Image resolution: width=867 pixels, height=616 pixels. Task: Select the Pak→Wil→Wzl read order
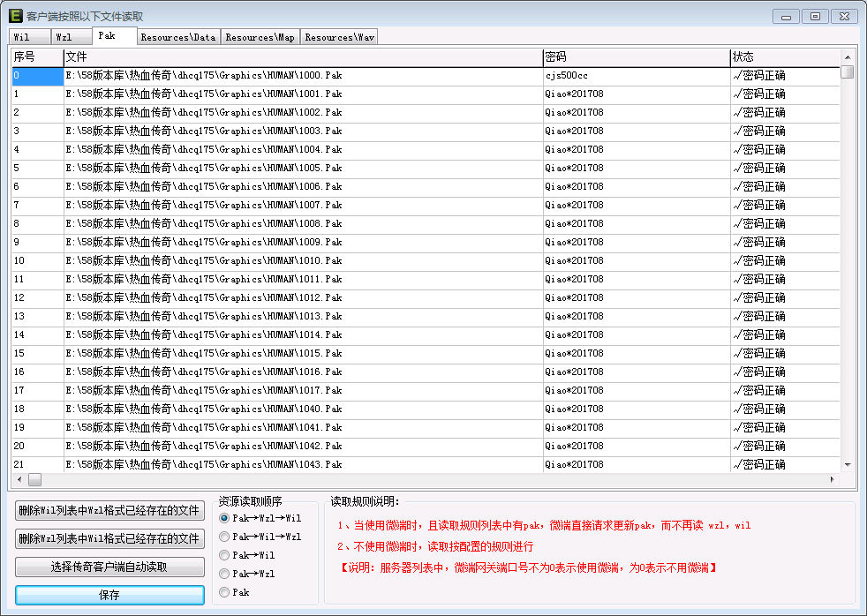coord(224,537)
